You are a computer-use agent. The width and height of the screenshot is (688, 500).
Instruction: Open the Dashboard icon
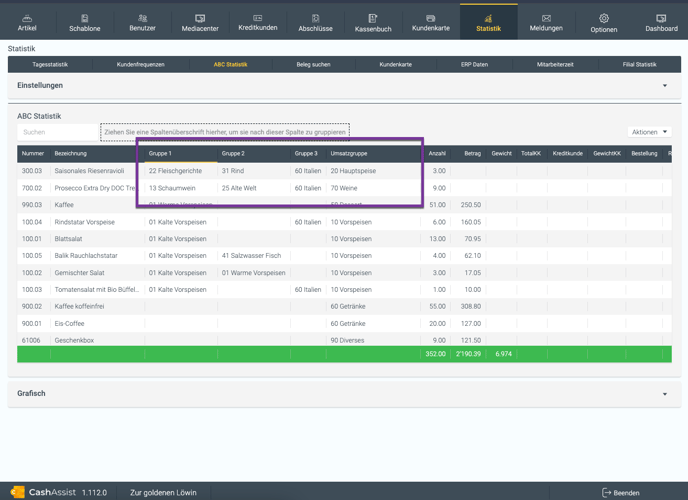point(661,18)
